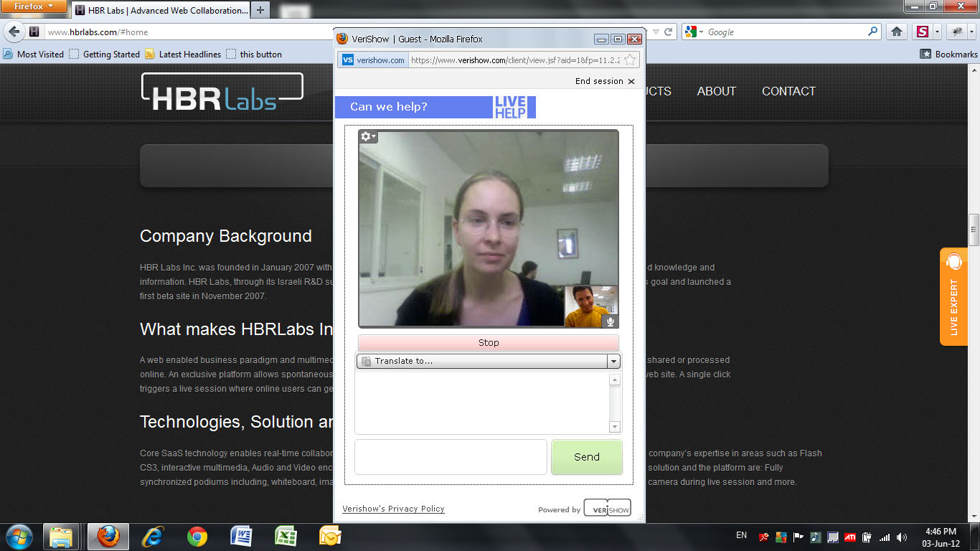Click the LIVE HELP banner logo
980x551 pixels.
pyautogui.click(x=511, y=107)
